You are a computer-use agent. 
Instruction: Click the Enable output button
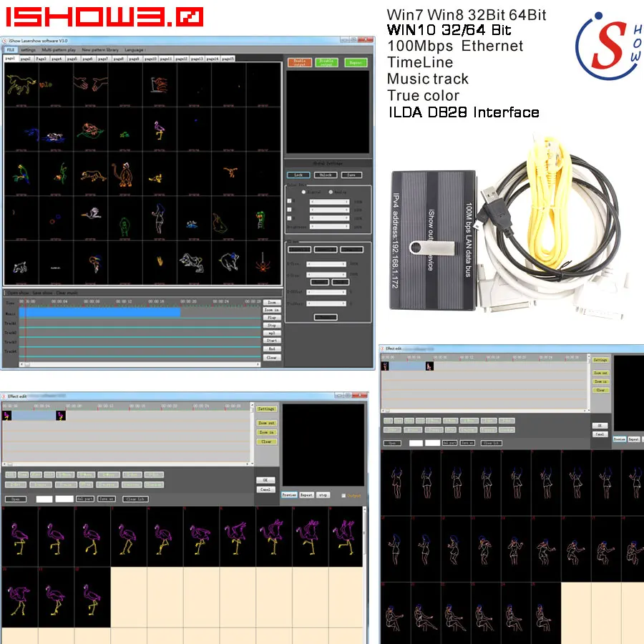300,62
